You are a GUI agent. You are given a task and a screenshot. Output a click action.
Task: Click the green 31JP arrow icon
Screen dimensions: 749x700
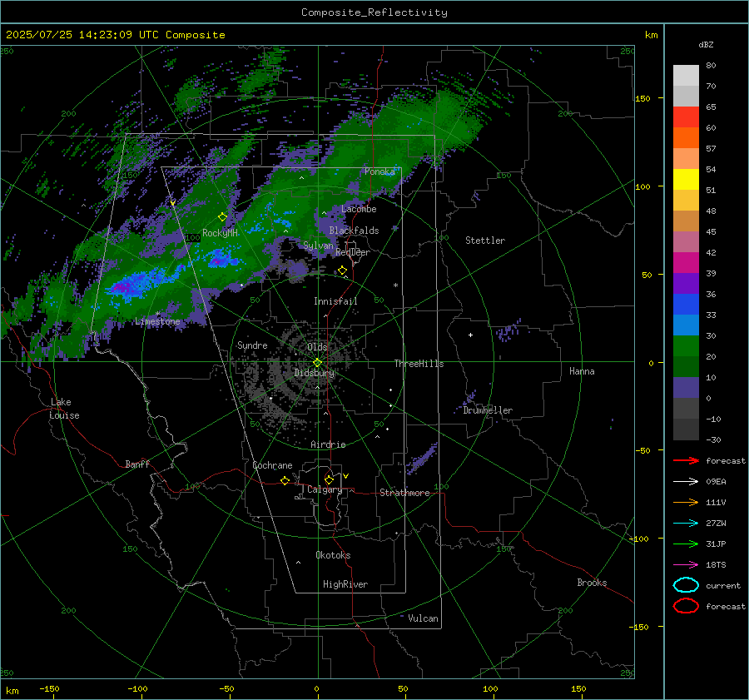[x=686, y=544]
